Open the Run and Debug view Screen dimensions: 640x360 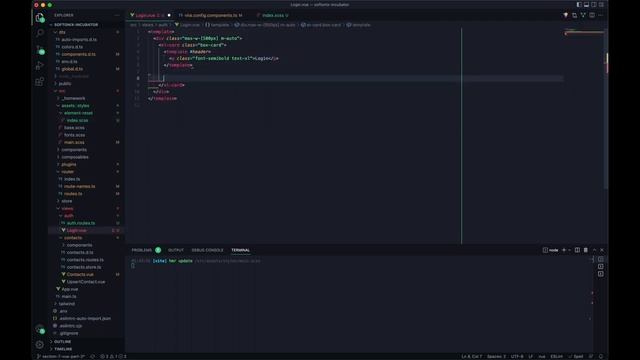click(40, 65)
